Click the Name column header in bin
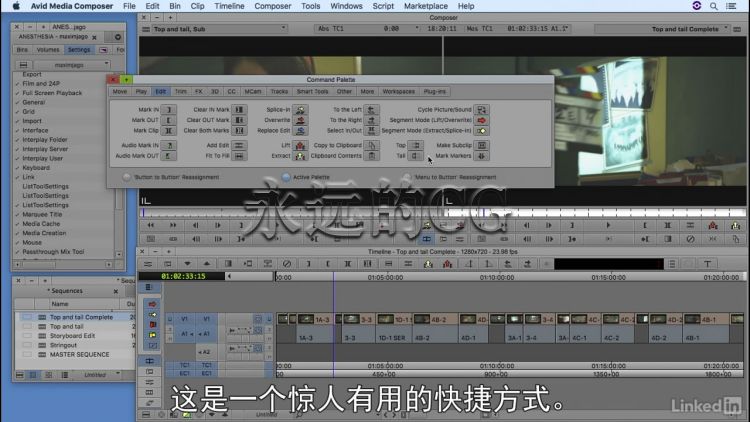Screen dimensions: 750x422 (x=84, y=304)
